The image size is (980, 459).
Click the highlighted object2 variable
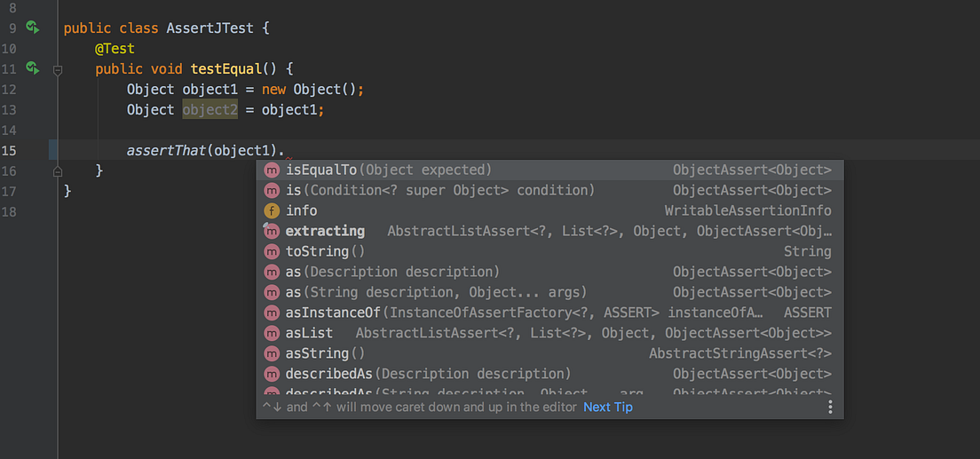coord(210,109)
